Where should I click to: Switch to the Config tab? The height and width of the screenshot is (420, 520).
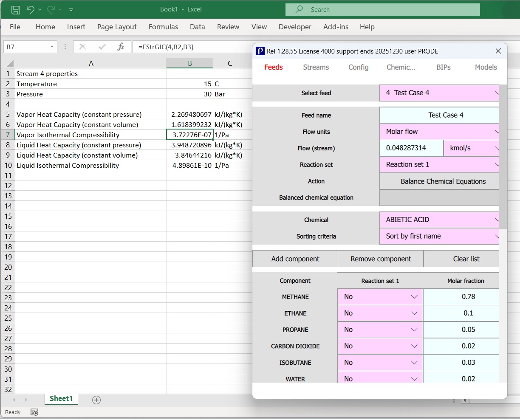pyautogui.click(x=358, y=67)
